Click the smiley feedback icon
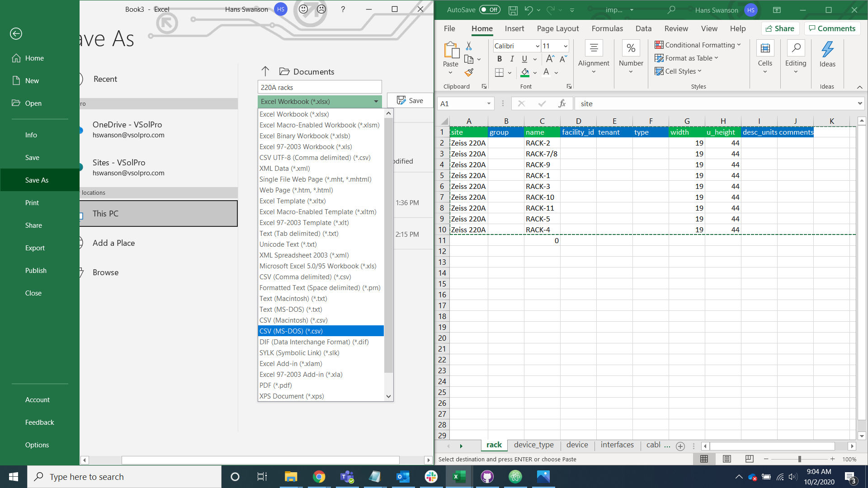 [x=303, y=9]
